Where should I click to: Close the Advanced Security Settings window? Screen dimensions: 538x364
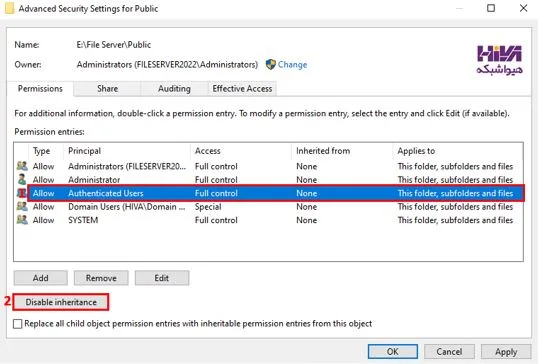[523, 8]
